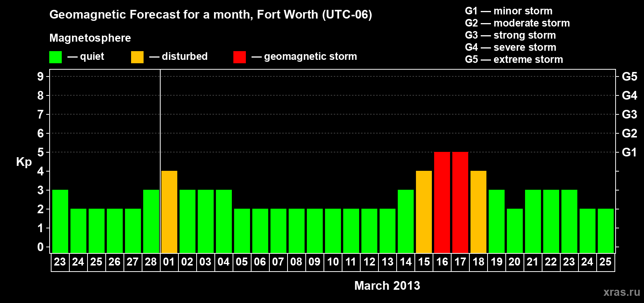Click the green bar for February 28

(x=151, y=221)
